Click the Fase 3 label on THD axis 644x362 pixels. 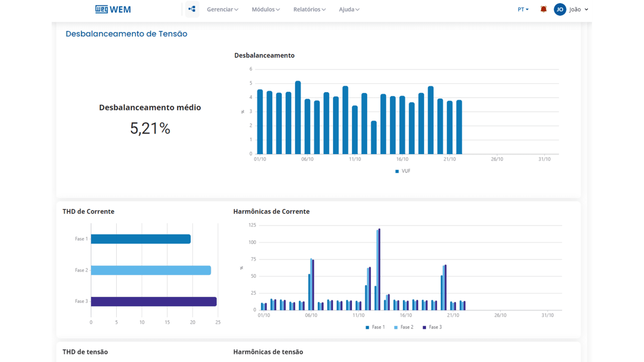pos(82,301)
